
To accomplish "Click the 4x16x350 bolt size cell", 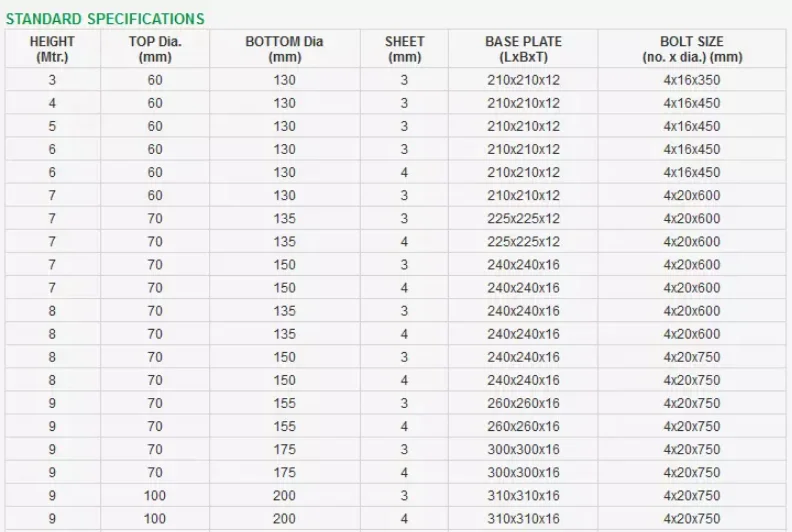I will 692,80.
